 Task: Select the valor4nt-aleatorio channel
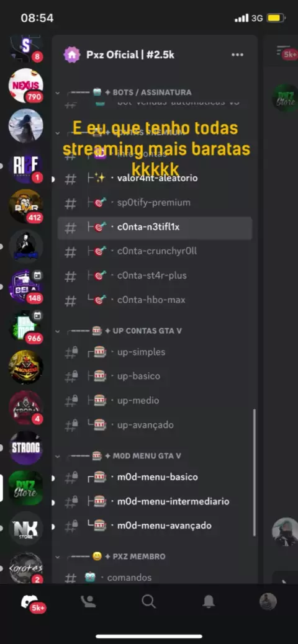pyautogui.click(x=155, y=178)
